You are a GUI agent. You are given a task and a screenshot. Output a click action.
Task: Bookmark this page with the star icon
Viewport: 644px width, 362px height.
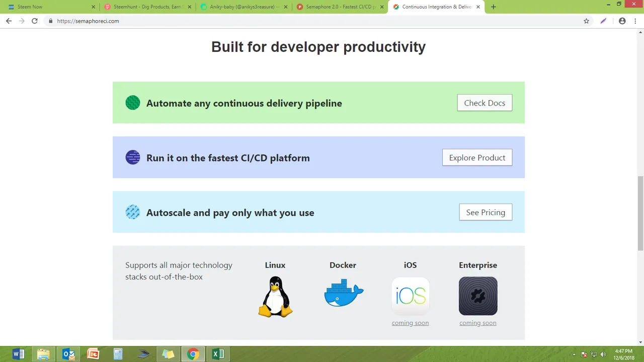tap(586, 21)
